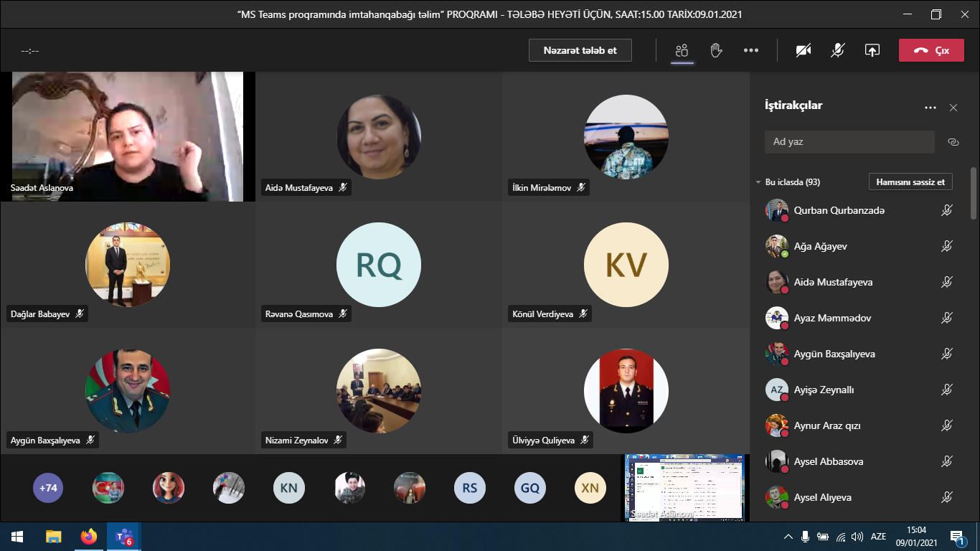Click mic icon beside Aysel Abbasova
This screenshot has width=980, height=551.
coord(947,461)
